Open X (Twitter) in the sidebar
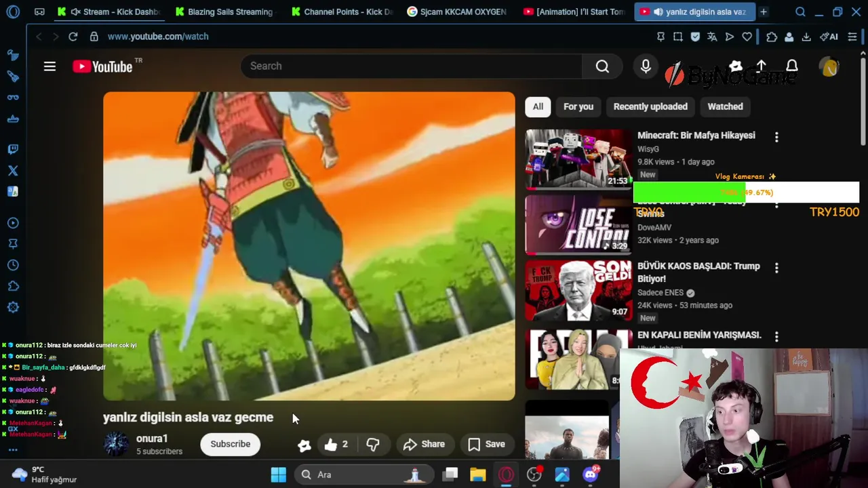Image resolution: width=868 pixels, height=488 pixels. 13,171
